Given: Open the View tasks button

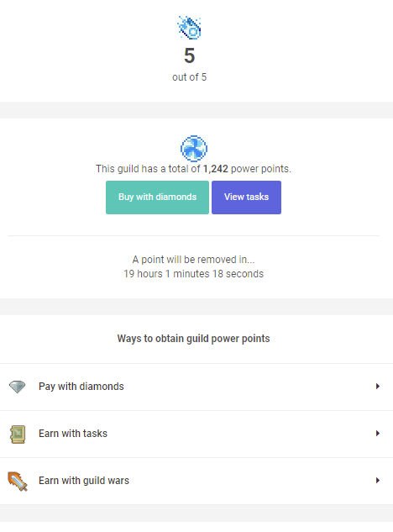Looking at the screenshot, I should coord(247,198).
